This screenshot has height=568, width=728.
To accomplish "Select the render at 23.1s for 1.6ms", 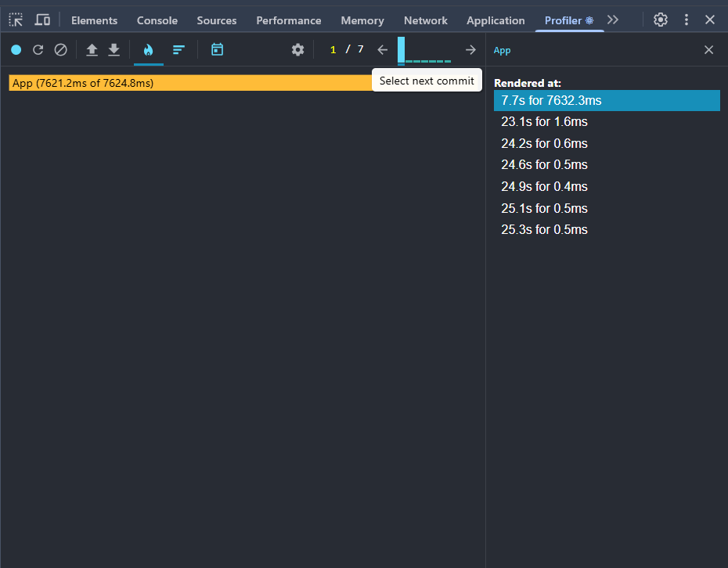I will coord(544,121).
